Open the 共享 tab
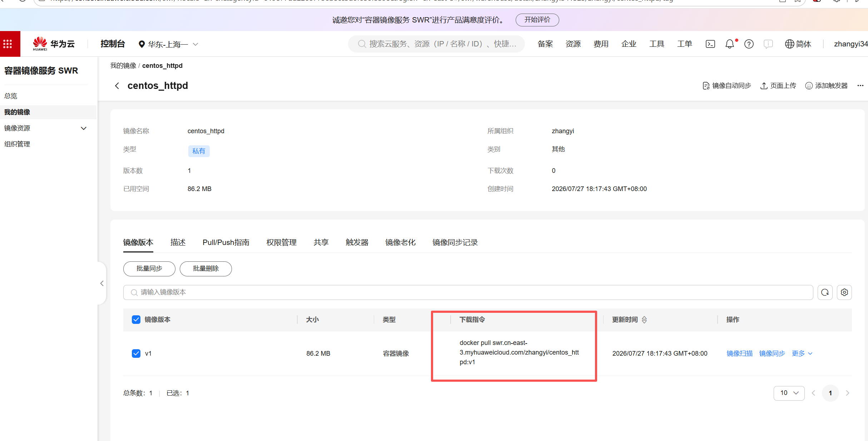Screen dimensions: 868x441 coord(321,242)
